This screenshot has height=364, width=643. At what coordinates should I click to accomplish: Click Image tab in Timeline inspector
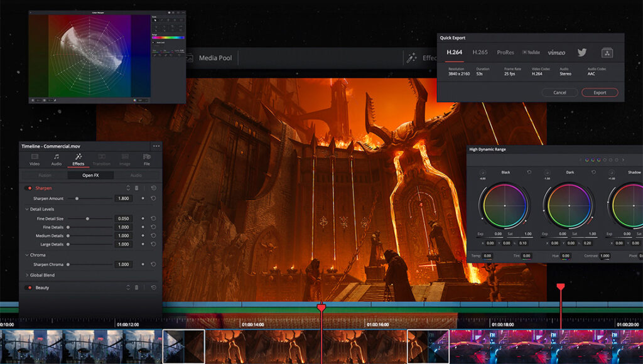click(x=125, y=159)
